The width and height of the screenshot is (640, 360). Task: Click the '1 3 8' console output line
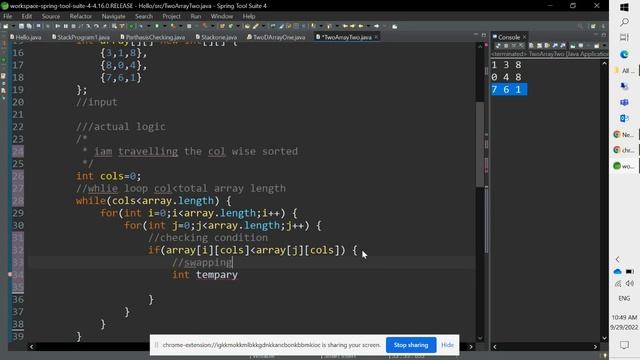coord(507,65)
